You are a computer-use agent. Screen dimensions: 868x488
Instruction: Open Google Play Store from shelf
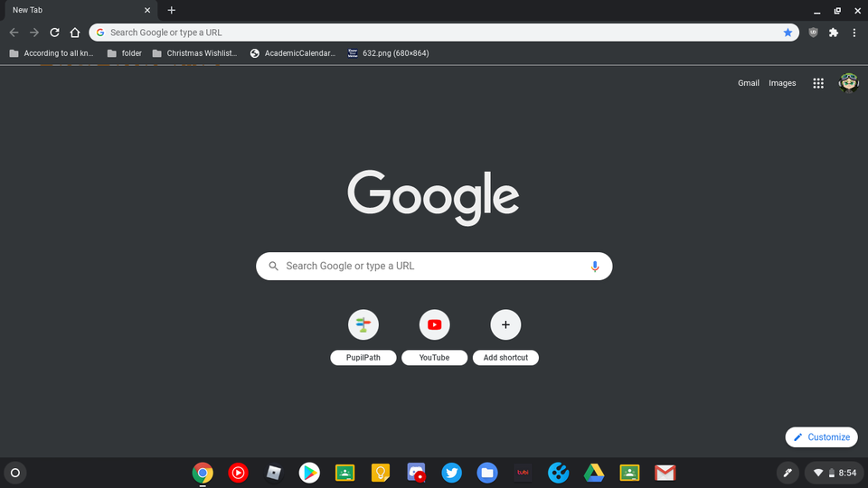309,473
